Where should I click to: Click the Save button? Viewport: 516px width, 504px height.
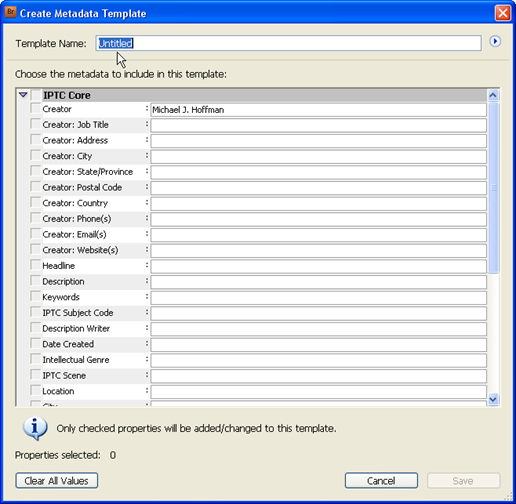coord(463,481)
